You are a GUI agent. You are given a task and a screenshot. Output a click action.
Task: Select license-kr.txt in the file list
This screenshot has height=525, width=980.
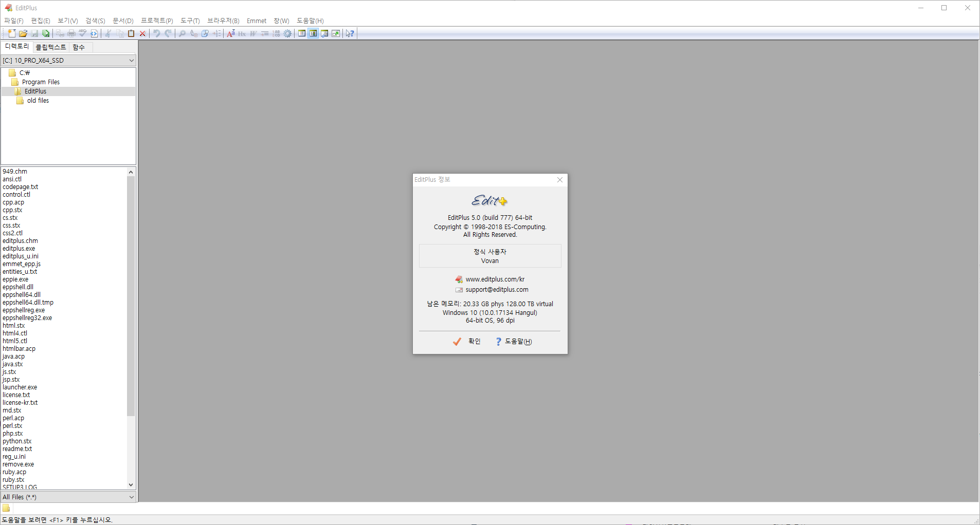click(20, 403)
